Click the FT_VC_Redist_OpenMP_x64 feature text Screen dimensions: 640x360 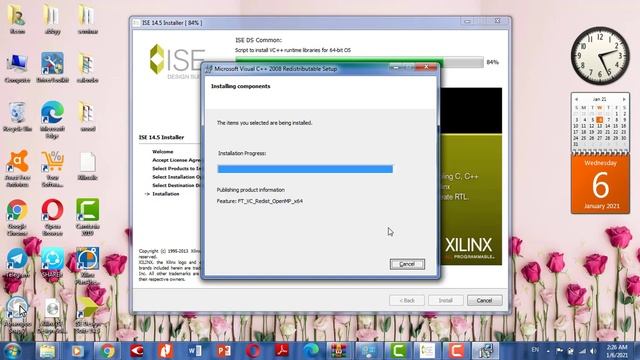260,201
